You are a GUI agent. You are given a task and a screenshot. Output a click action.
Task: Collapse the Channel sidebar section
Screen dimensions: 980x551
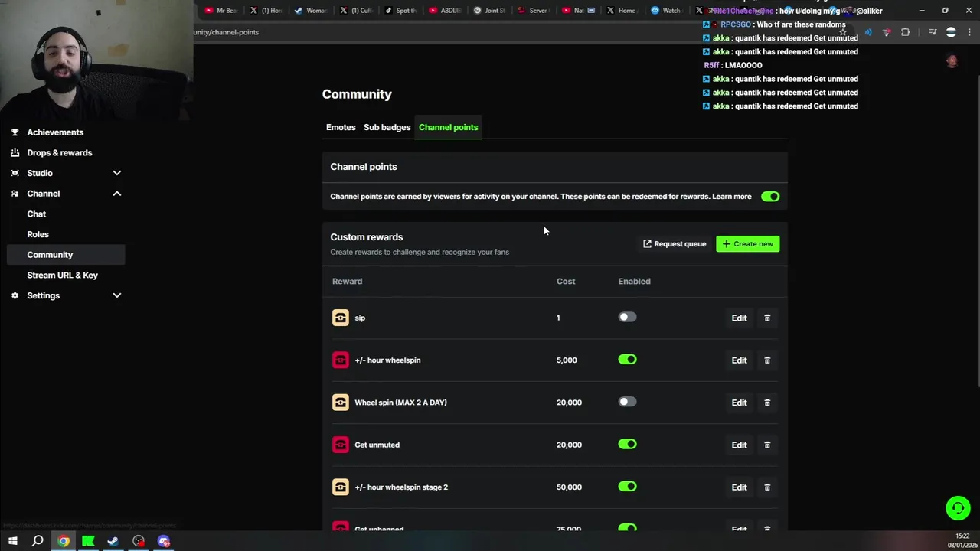[117, 194]
